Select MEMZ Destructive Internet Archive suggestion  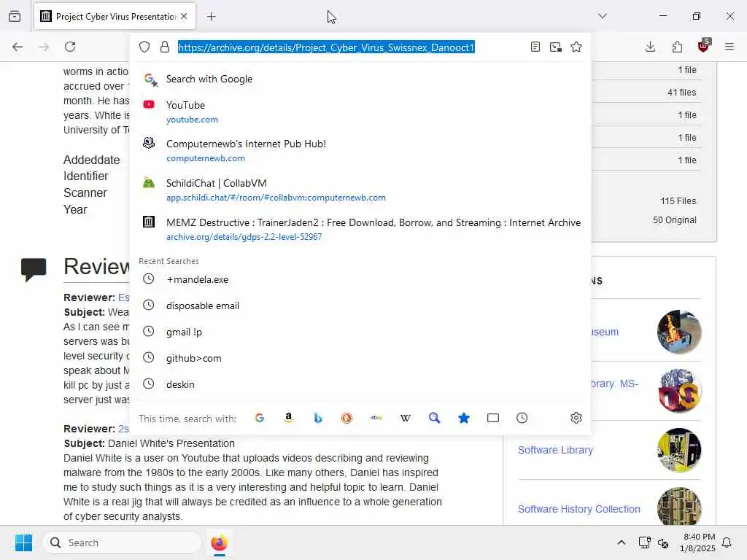coord(360,229)
